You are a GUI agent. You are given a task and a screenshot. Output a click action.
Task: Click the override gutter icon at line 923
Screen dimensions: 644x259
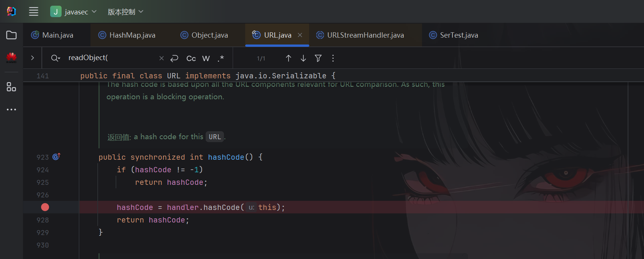click(x=56, y=157)
